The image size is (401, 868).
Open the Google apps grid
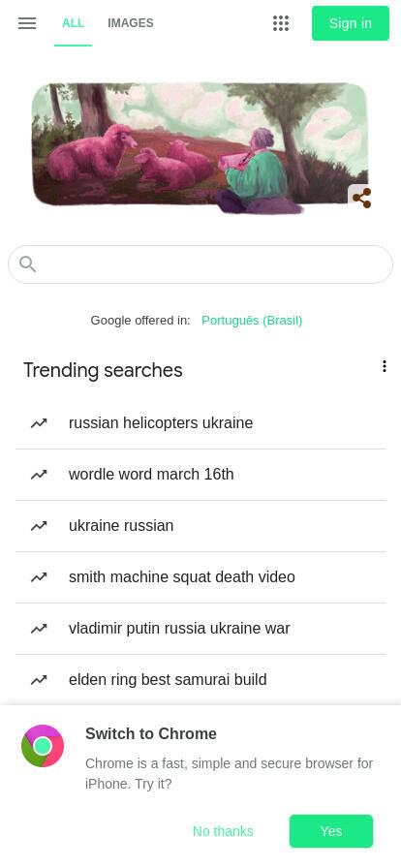coord(281,23)
